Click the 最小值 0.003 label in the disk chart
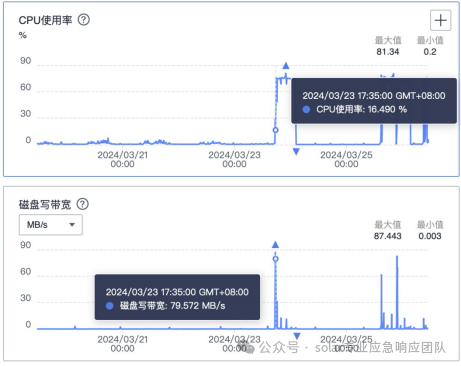 click(x=430, y=230)
